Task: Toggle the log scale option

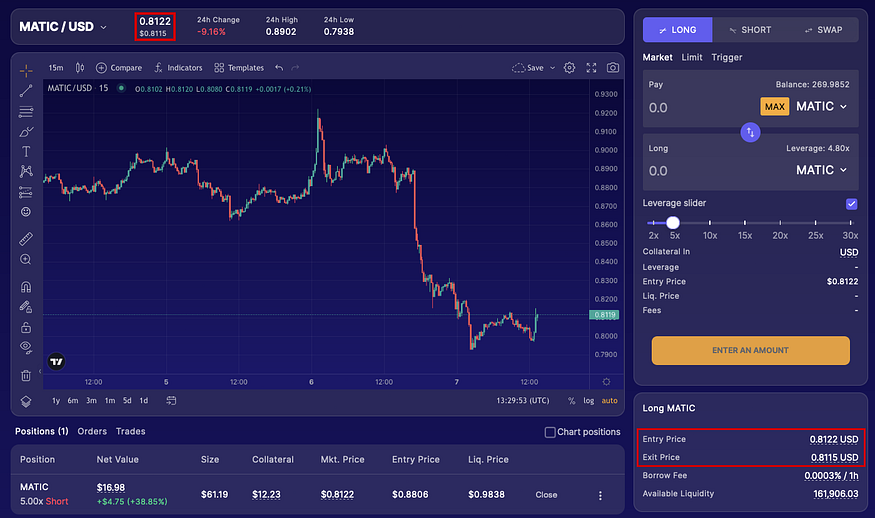Action: tap(589, 401)
